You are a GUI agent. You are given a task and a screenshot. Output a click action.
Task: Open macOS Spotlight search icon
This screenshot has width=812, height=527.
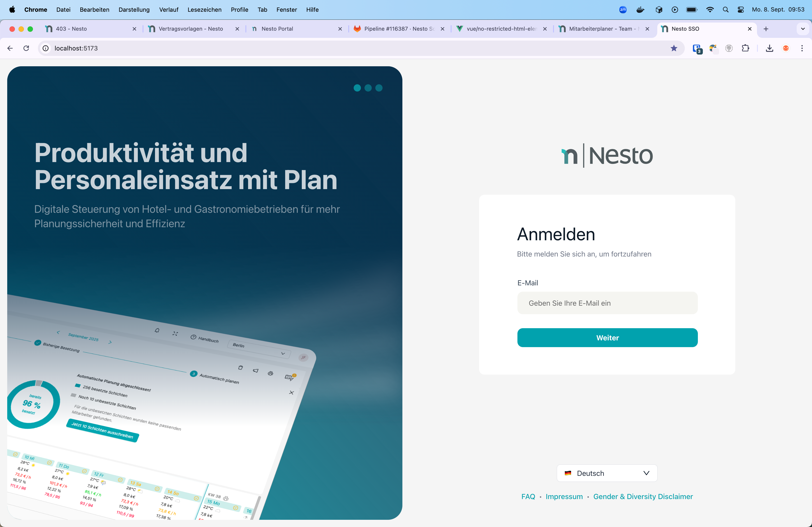[x=725, y=9]
